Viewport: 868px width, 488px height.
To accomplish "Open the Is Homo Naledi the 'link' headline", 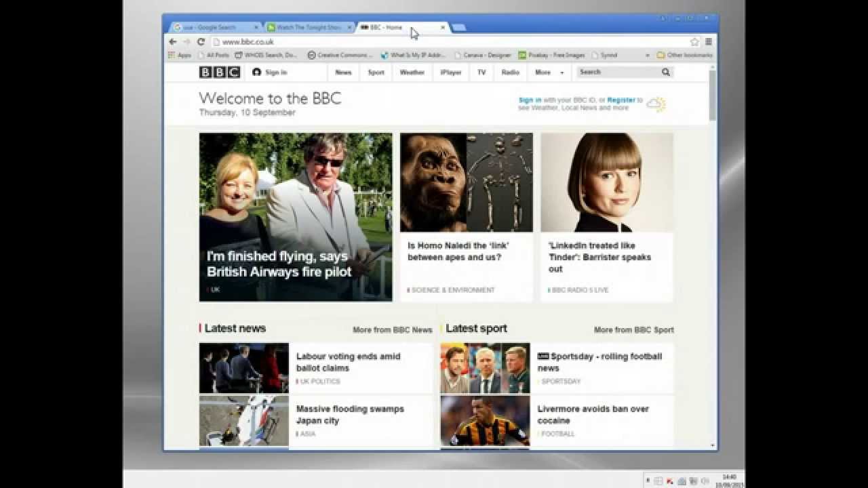I will pos(458,251).
